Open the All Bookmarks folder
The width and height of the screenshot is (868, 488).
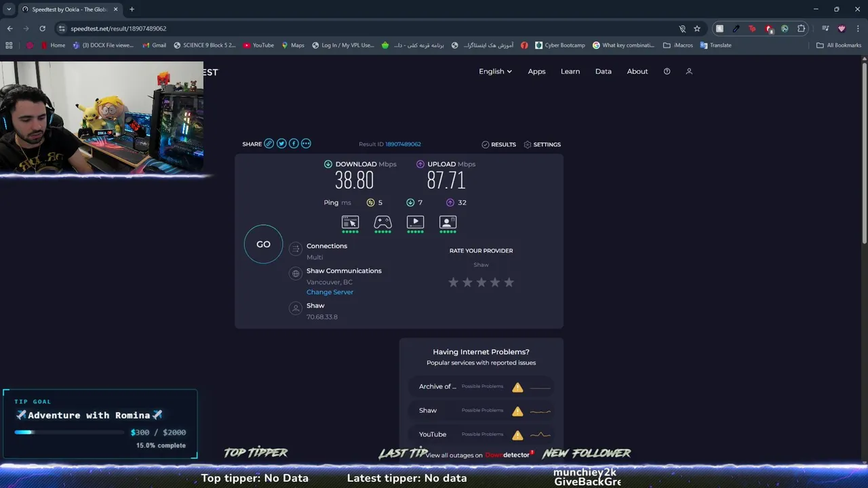(838, 45)
